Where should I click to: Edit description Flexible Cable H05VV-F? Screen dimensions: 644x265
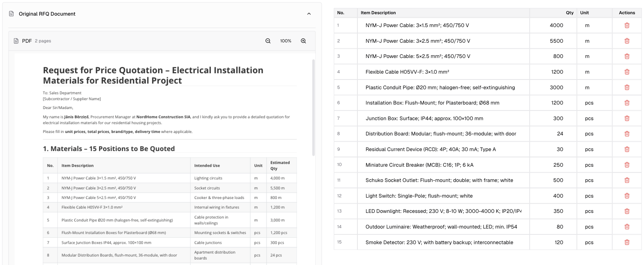443,72
